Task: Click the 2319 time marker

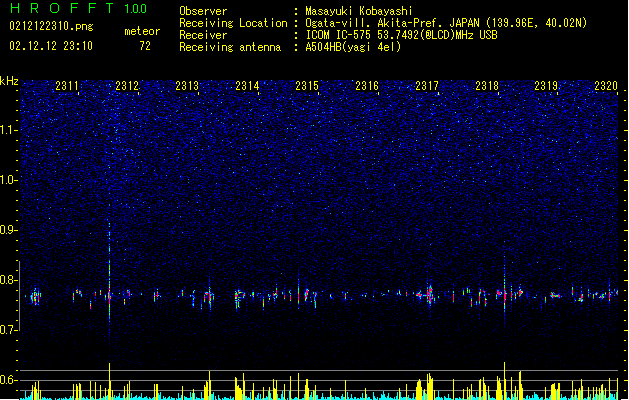Action: [546, 85]
